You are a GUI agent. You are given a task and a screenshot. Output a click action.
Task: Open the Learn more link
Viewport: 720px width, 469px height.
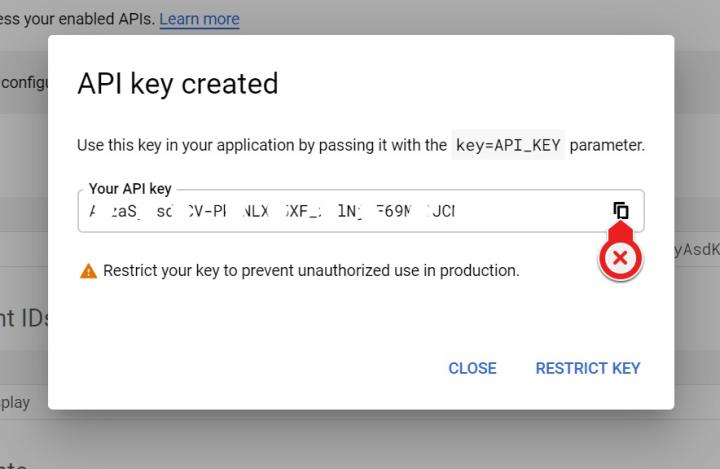pos(199,19)
